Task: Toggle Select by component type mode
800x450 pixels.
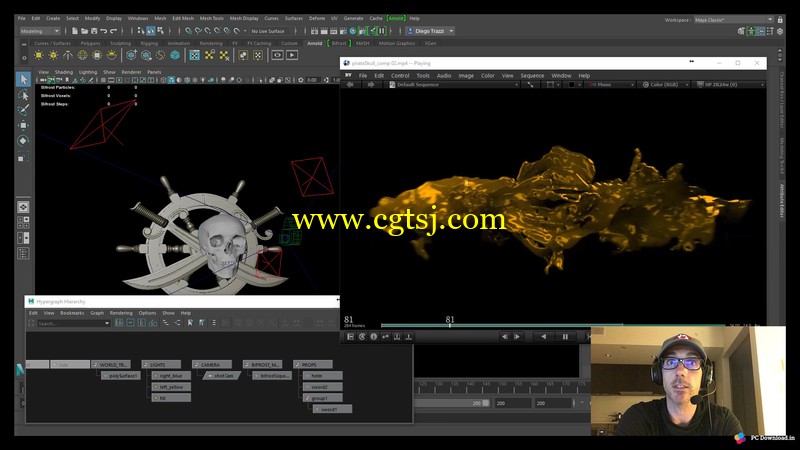Action: pyautogui.click(x=160, y=31)
